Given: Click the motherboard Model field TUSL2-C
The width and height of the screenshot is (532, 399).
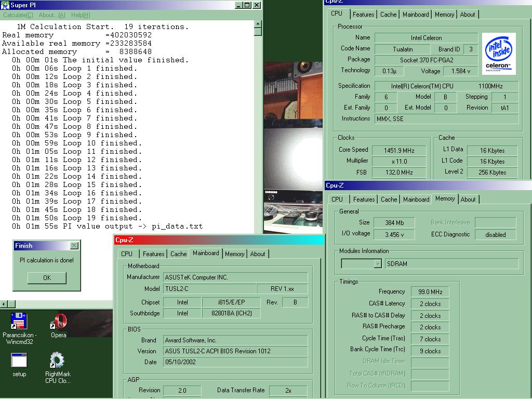Looking at the screenshot, I should click(x=209, y=289).
